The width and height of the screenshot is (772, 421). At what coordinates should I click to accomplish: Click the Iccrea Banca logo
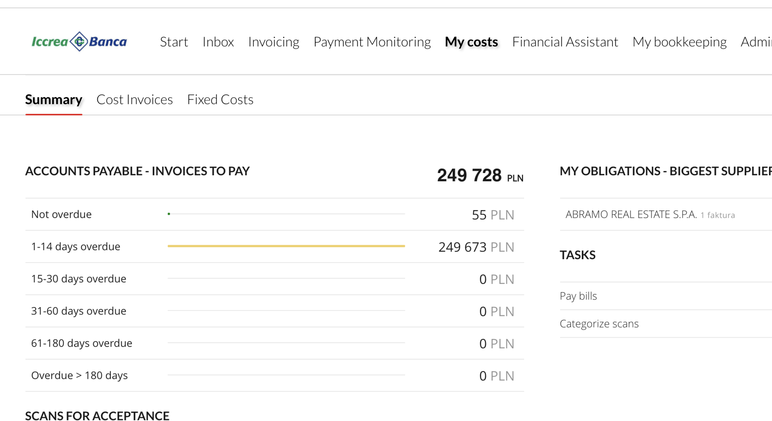tap(79, 42)
